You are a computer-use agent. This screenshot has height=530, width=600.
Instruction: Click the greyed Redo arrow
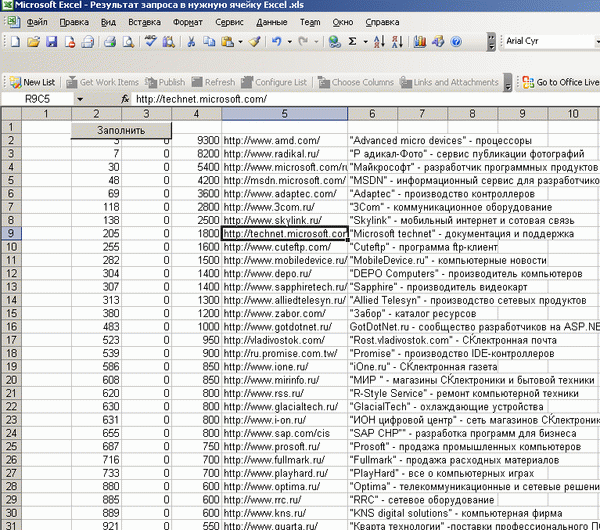(303, 41)
